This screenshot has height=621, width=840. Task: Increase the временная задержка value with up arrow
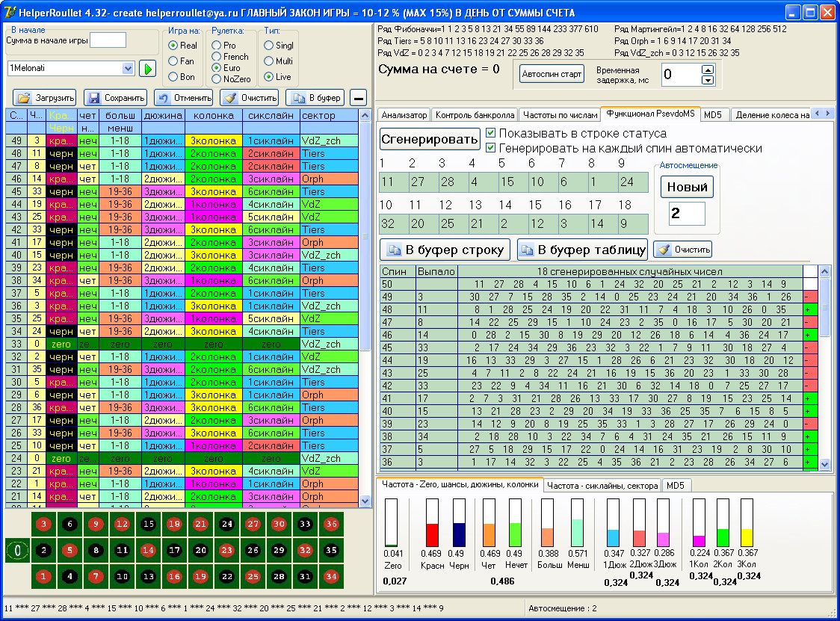click(x=708, y=69)
